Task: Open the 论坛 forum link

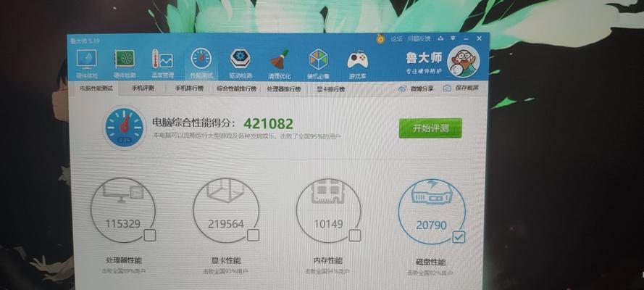Action: point(396,39)
